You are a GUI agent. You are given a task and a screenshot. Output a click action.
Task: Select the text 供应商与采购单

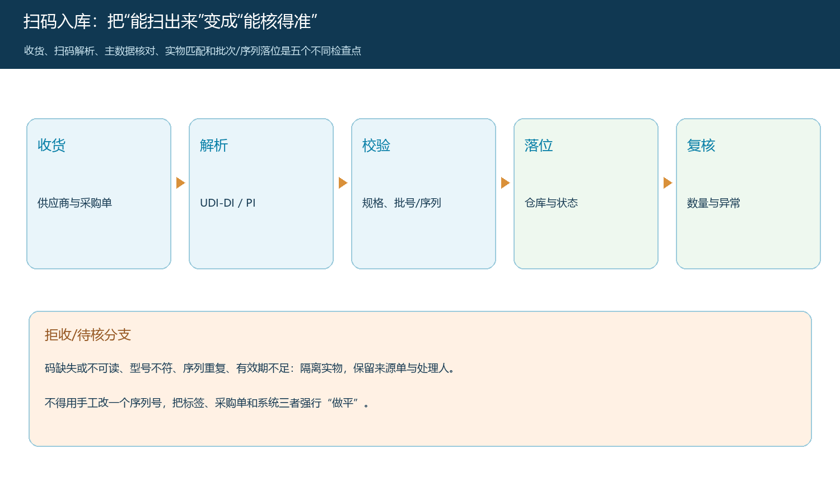pos(75,203)
